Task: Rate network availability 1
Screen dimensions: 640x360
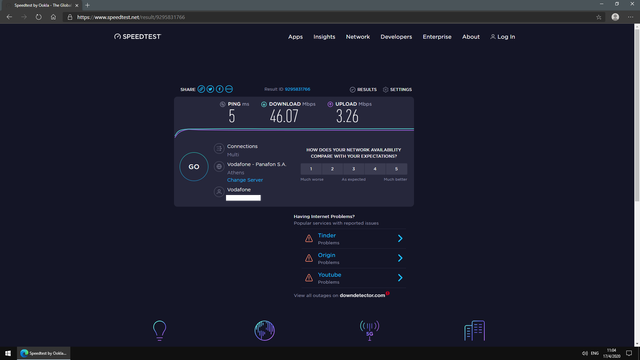Action: pos(311,169)
